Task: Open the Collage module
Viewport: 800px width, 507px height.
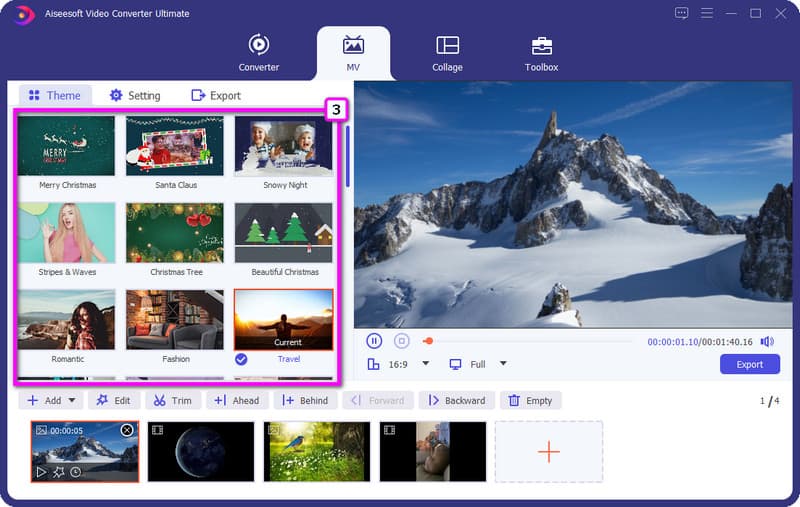Action: tap(447, 53)
